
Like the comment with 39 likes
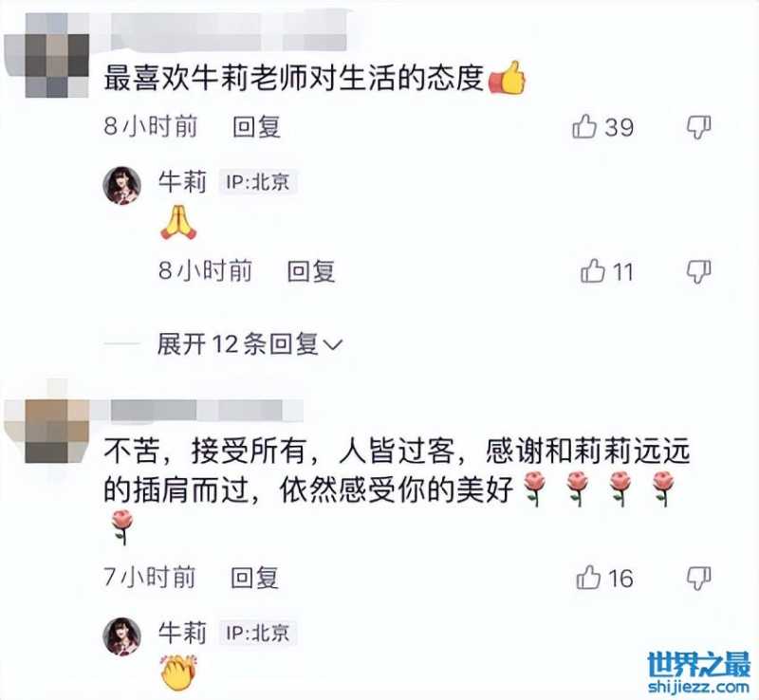click(584, 127)
